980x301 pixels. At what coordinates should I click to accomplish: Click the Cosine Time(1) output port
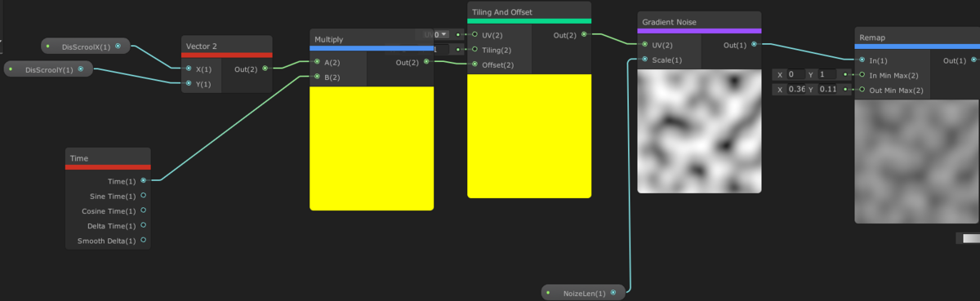tap(144, 210)
